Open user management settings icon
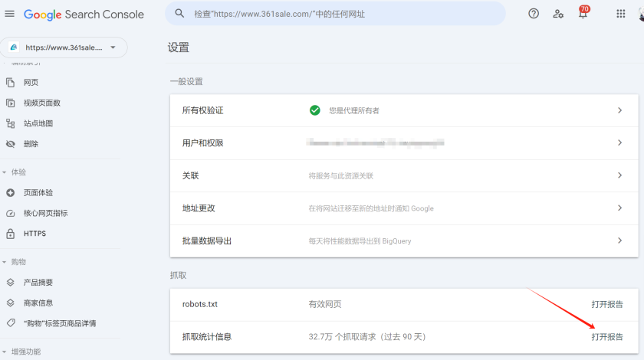The width and height of the screenshot is (644, 360). tap(558, 14)
